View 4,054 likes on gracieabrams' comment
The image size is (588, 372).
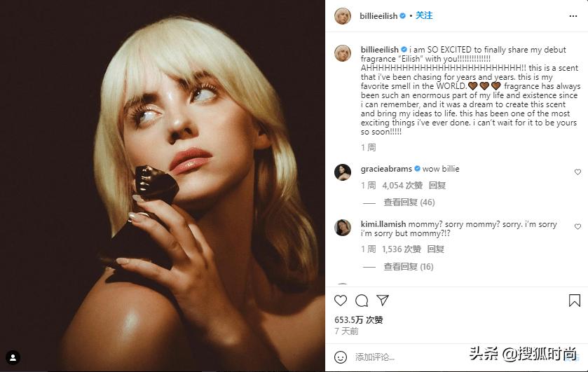pyautogui.click(x=402, y=186)
